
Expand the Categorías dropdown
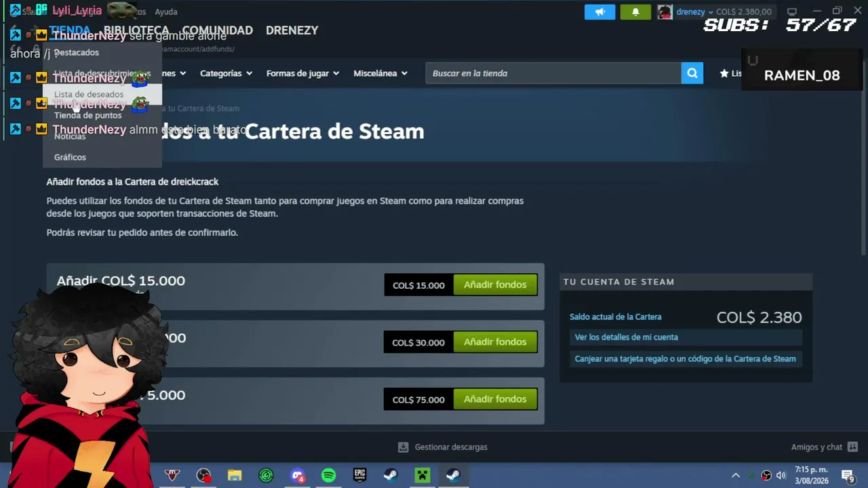[226, 73]
